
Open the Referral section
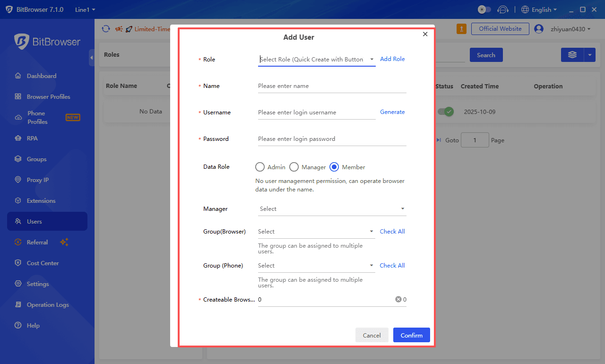(x=38, y=242)
